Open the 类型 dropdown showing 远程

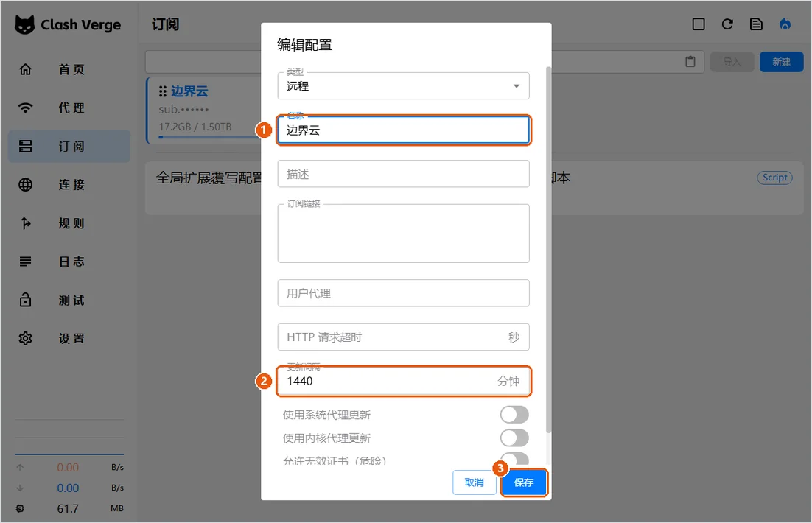tap(403, 86)
